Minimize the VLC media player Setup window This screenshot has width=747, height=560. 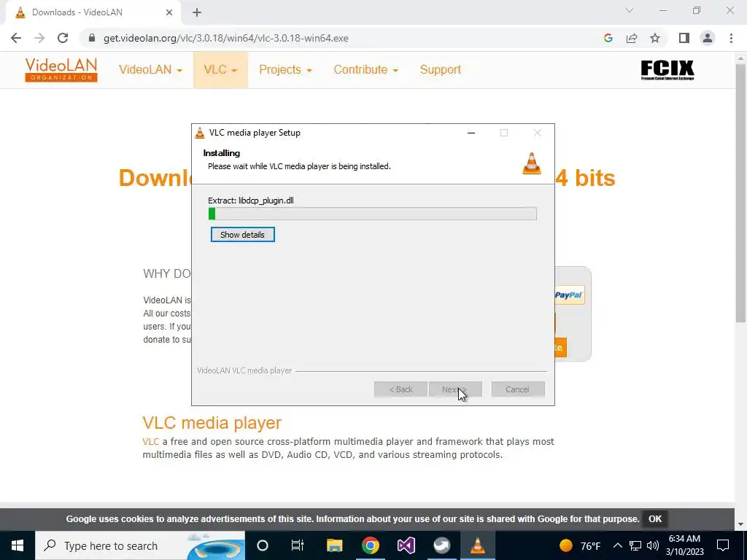coord(471,133)
